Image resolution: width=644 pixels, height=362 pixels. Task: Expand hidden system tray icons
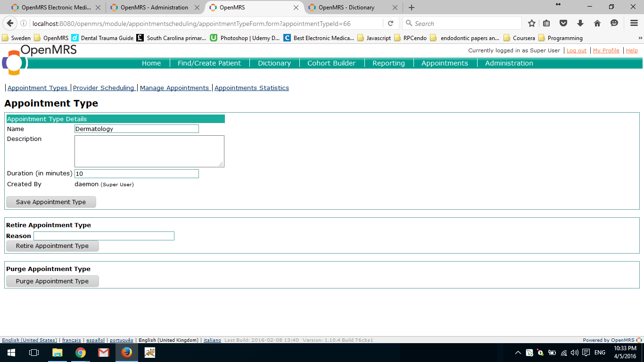pyautogui.click(x=518, y=353)
